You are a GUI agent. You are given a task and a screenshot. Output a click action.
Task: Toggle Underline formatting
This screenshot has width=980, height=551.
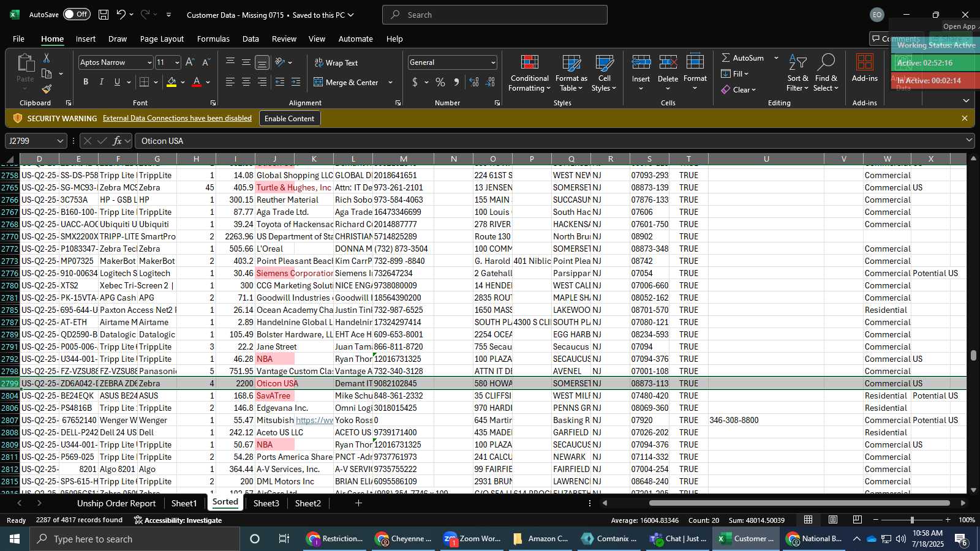point(117,82)
